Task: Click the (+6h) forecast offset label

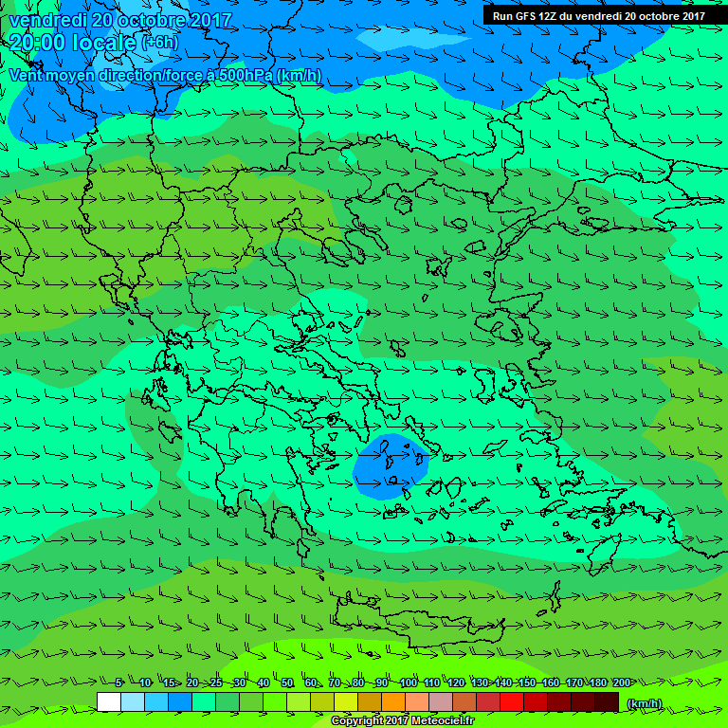Action: pyautogui.click(x=159, y=43)
